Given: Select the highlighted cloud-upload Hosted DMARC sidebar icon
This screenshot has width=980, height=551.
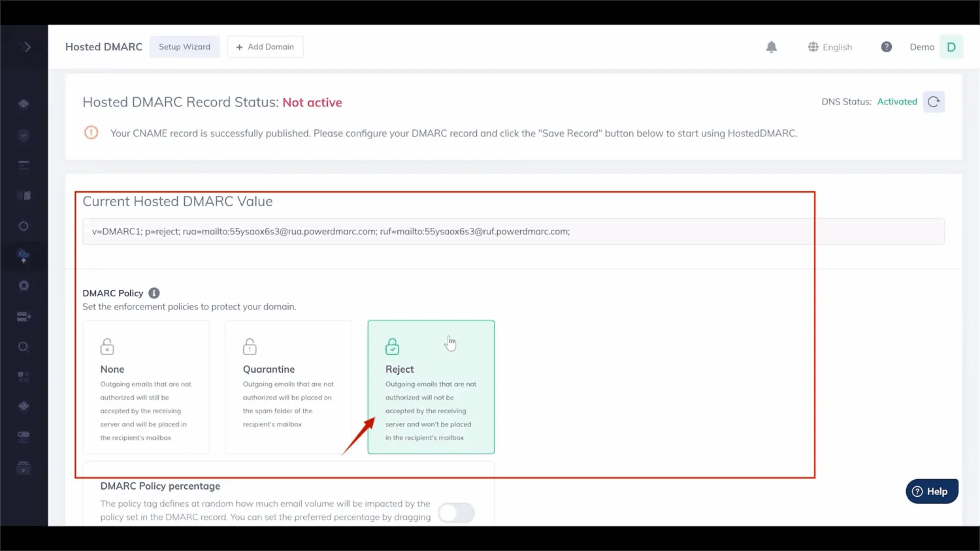Looking at the screenshot, I should [x=24, y=255].
